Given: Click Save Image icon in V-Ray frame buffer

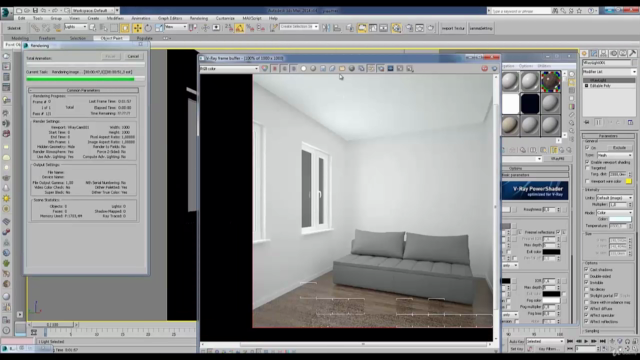Looking at the screenshot, I should pos(323,69).
